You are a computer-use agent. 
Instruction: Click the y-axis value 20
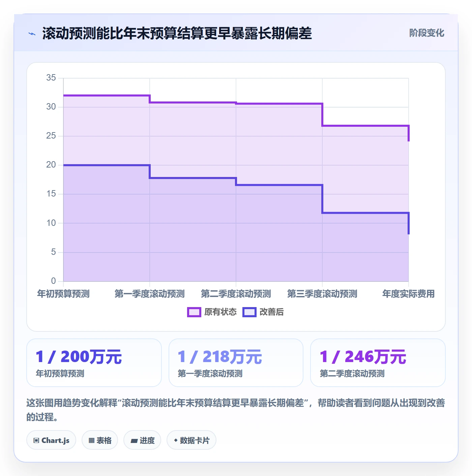[51, 165]
